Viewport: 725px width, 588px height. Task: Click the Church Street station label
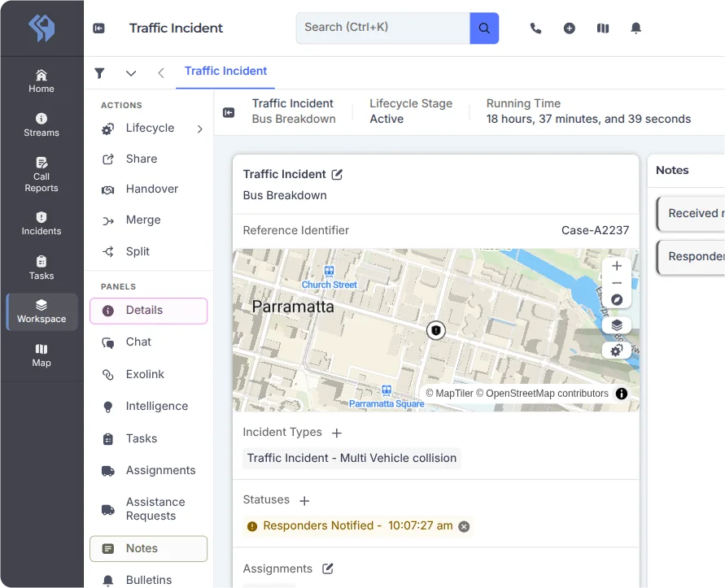pos(330,285)
